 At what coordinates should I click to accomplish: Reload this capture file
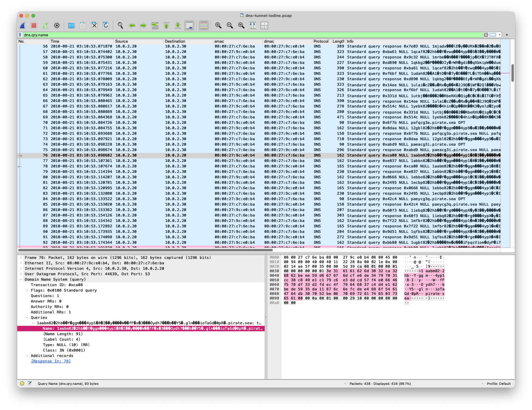(106, 26)
